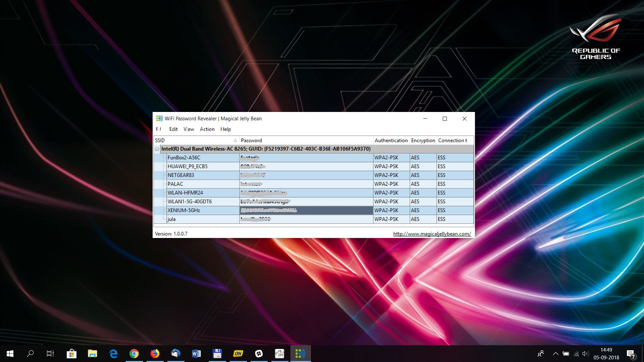
Task: Click the Version 1.0.0.7 status text
Action: [171, 234]
